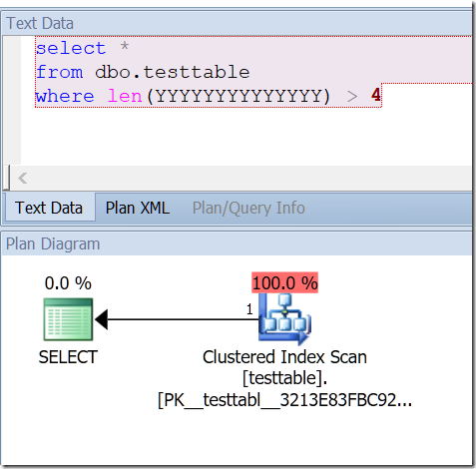Open the Plan/Query Info tab

[248, 208]
